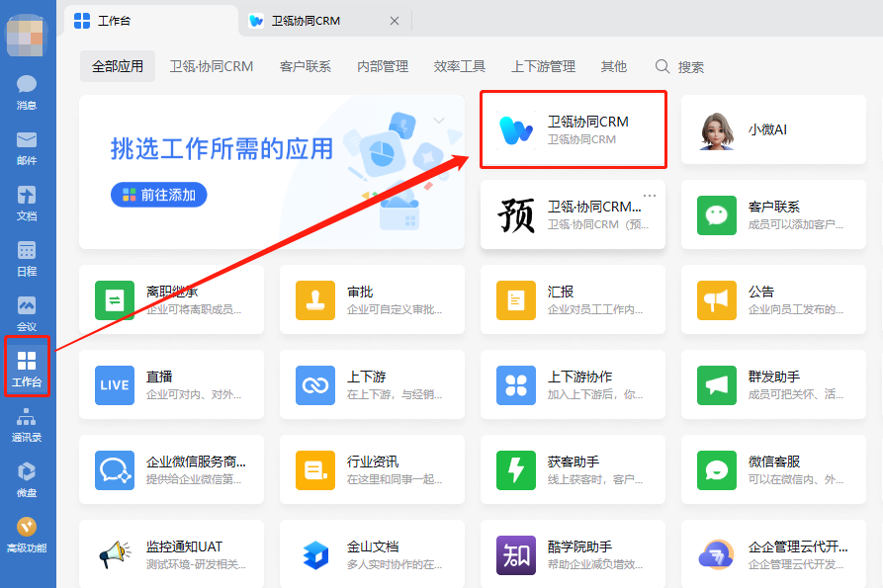Viewport: 883px width, 588px height.
Task: Open the 离职继承 app
Action: pos(171,299)
